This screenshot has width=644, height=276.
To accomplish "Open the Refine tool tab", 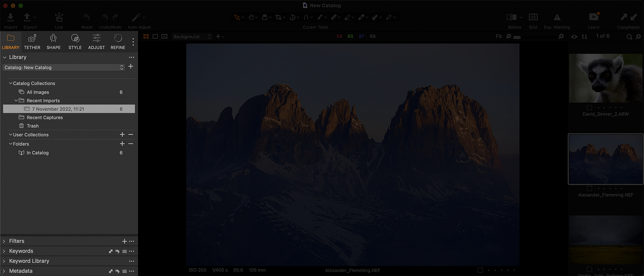I will click(x=118, y=42).
